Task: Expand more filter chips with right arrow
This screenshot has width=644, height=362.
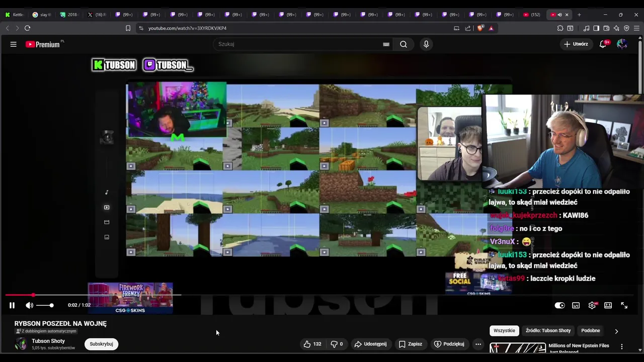Action: [x=616, y=331]
